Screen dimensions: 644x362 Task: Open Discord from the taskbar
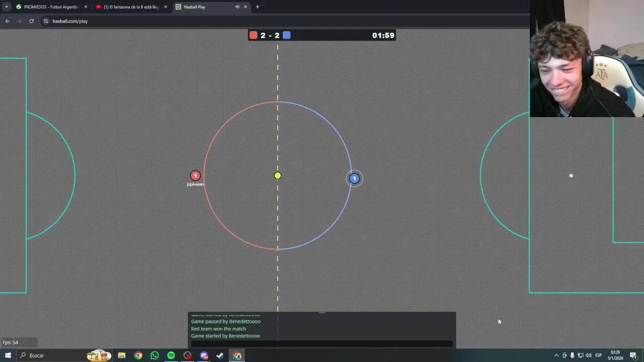click(x=204, y=355)
